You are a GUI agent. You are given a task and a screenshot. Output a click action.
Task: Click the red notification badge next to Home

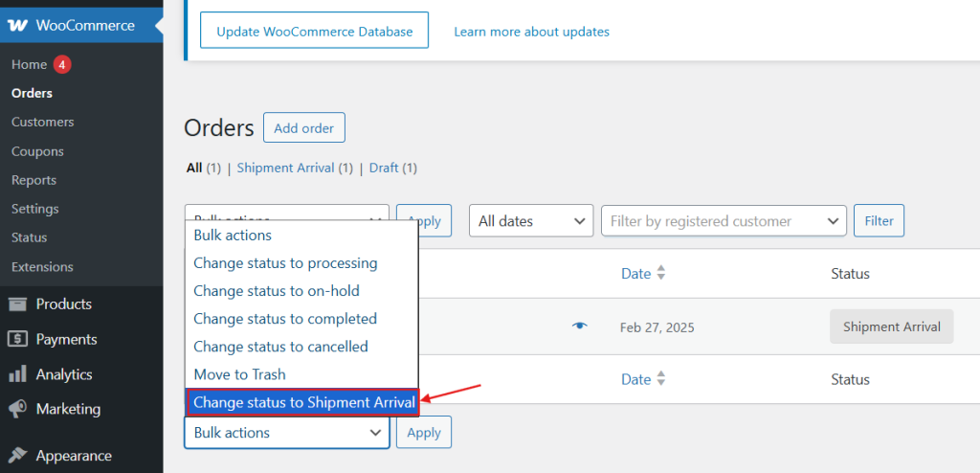[x=62, y=64]
